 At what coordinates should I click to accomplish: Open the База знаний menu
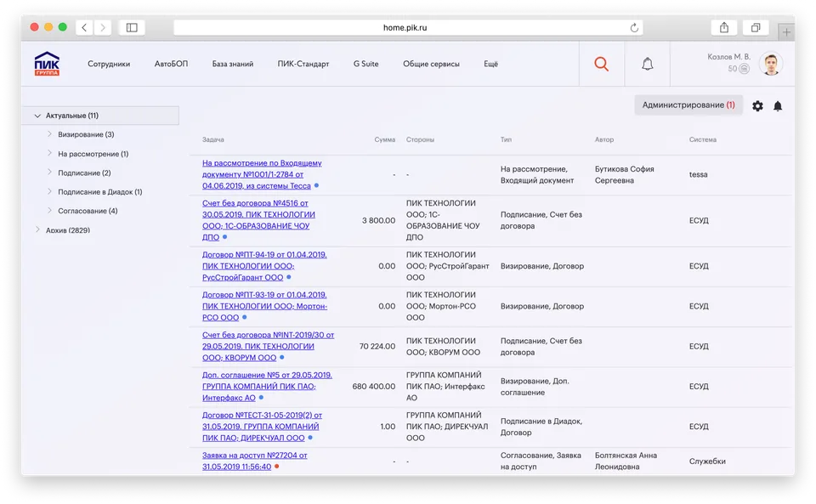coord(233,64)
